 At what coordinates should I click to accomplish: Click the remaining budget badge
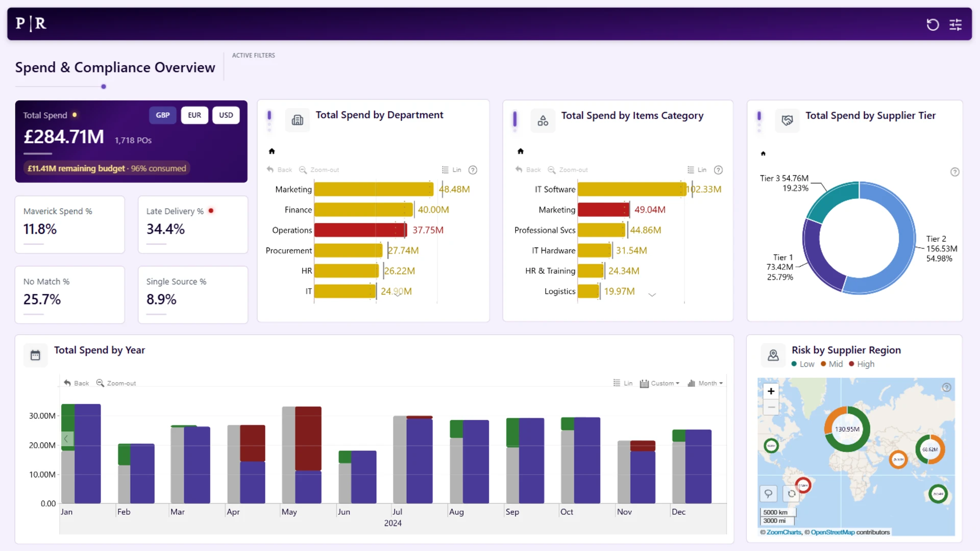(x=107, y=168)
